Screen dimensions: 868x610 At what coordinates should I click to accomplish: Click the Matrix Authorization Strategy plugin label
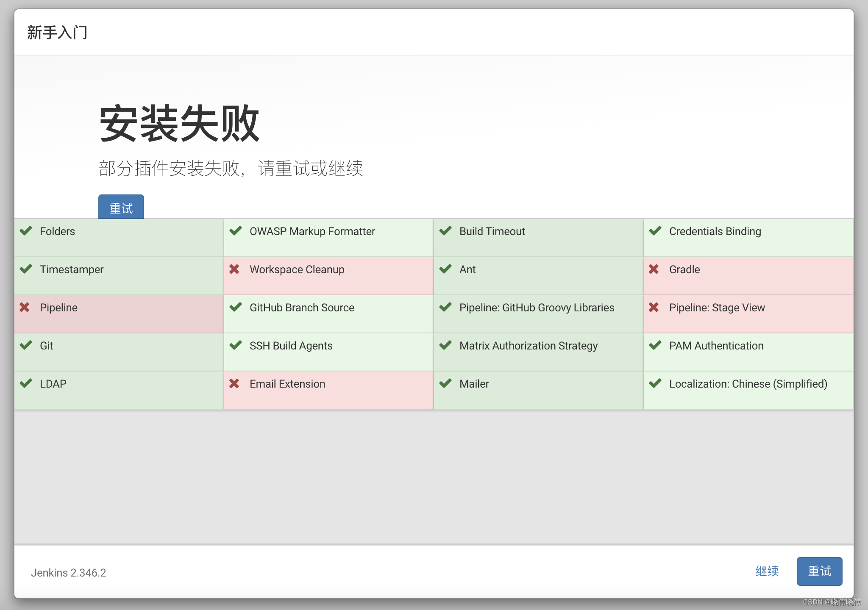pos(529,346)
